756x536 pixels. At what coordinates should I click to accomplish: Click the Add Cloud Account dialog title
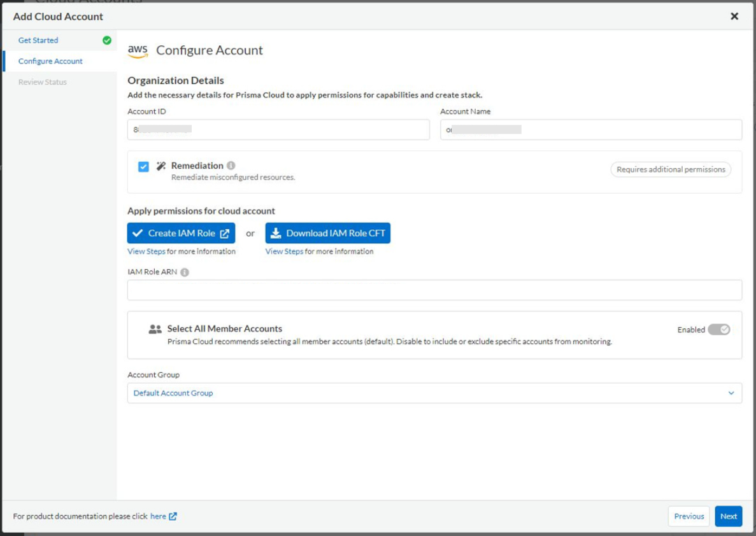point(59,17)
